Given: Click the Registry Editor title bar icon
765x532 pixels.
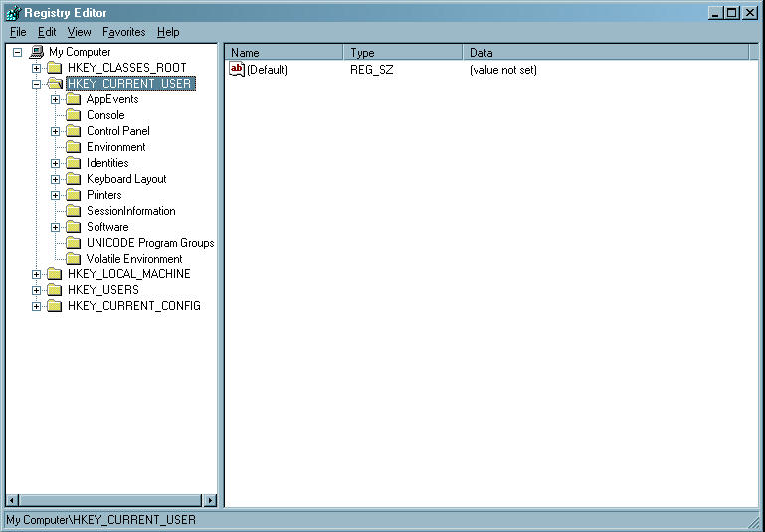Looking at the screenshot, I should (x=13, y=13).
